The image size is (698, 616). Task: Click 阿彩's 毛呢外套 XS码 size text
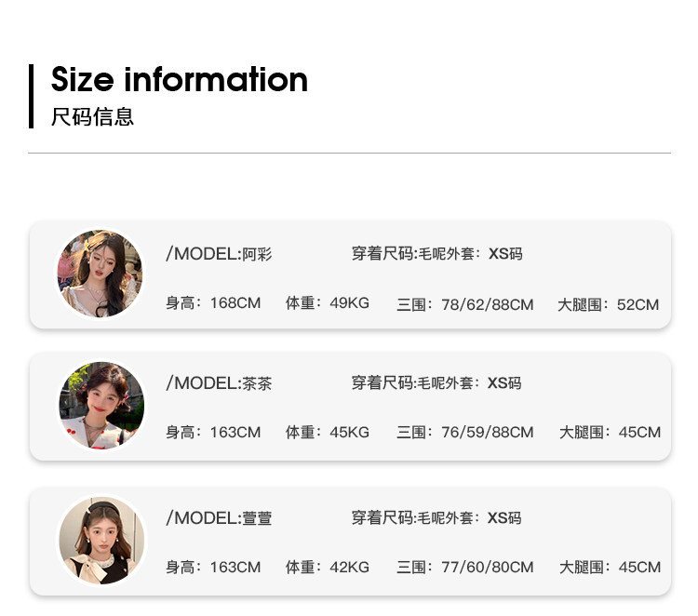pyautogui.click(x=436, y=254)
